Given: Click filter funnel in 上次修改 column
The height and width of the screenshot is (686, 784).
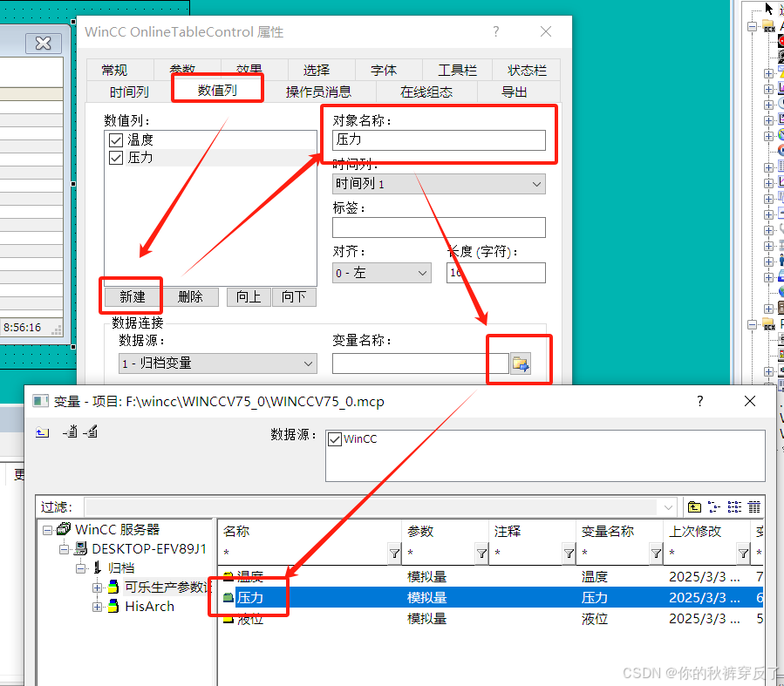Looking at the screenshot, I should [743, 554].
